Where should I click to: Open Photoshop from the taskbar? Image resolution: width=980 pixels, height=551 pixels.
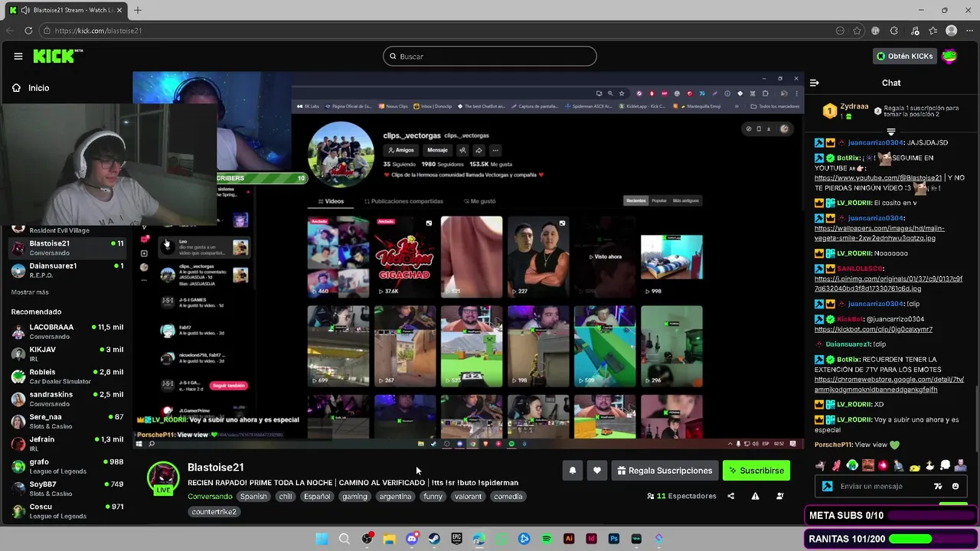pyautogui.click(x=613, y=539)
